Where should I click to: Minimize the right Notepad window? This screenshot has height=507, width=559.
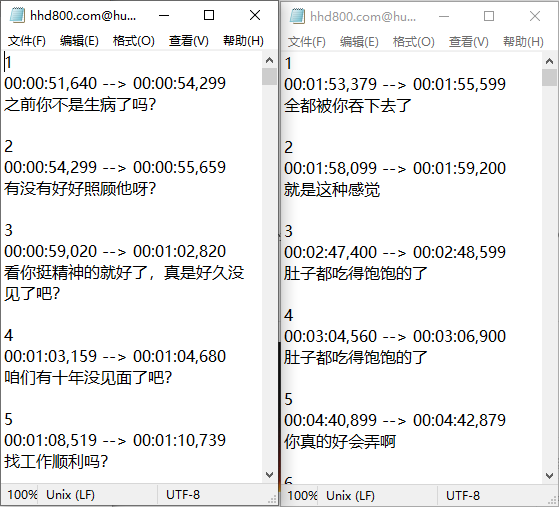[x=444, y=16]
